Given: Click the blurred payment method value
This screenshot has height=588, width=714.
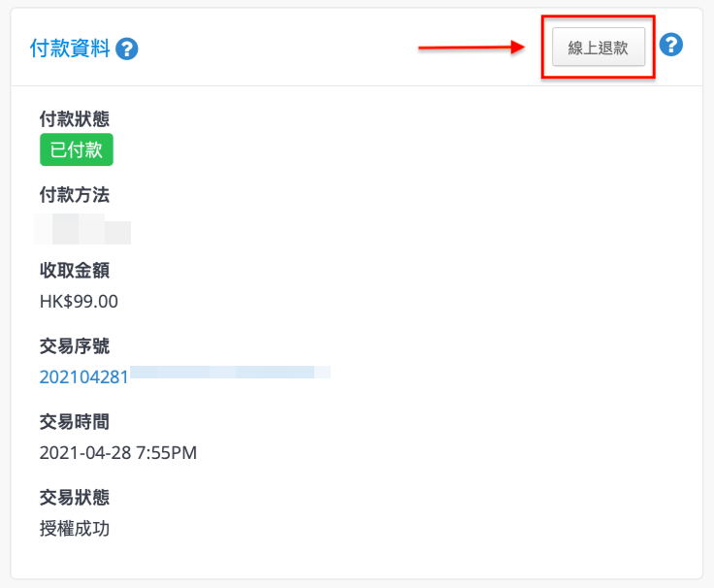Looking at the screenshot, I should tap(82, 229).
